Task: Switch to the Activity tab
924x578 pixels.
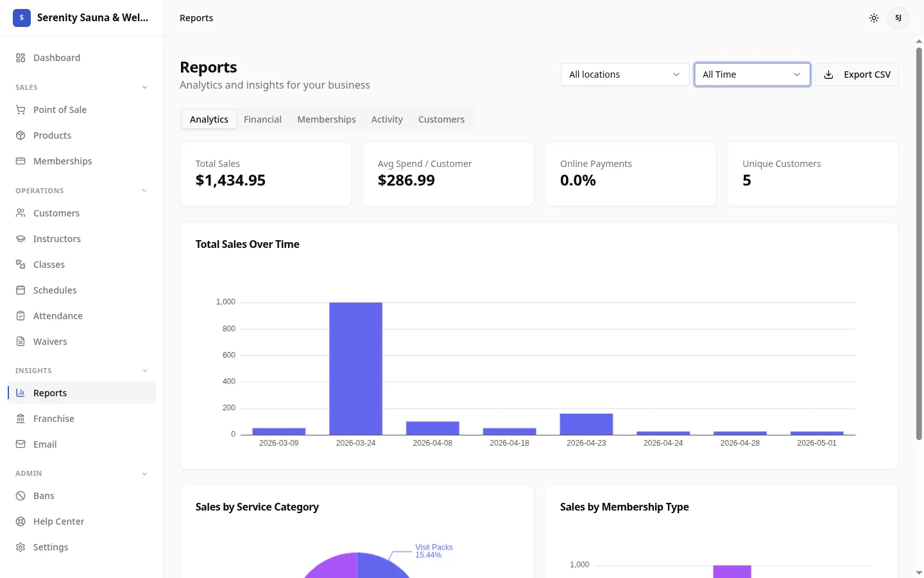Action: click(x=387, y=119)
